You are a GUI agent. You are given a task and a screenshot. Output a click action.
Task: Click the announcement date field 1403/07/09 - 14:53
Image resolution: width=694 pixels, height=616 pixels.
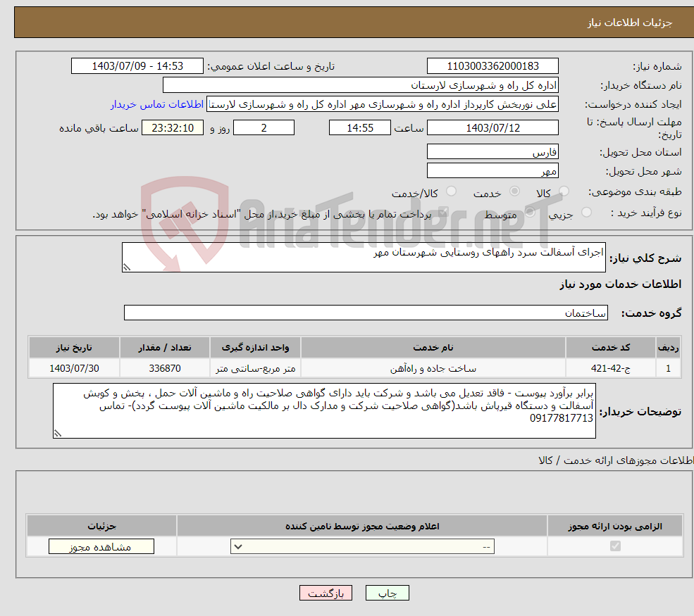pyautogui.click(x=137, y=66)
